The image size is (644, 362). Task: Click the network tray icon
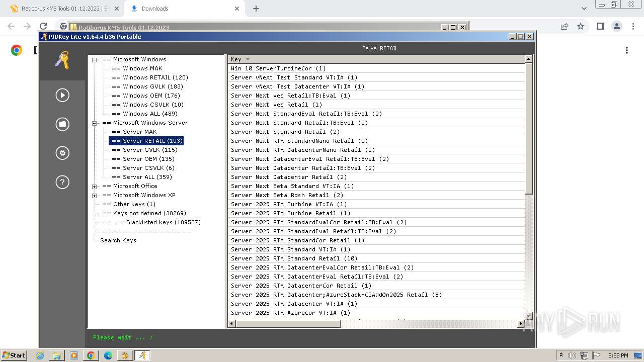coord(584,355)
